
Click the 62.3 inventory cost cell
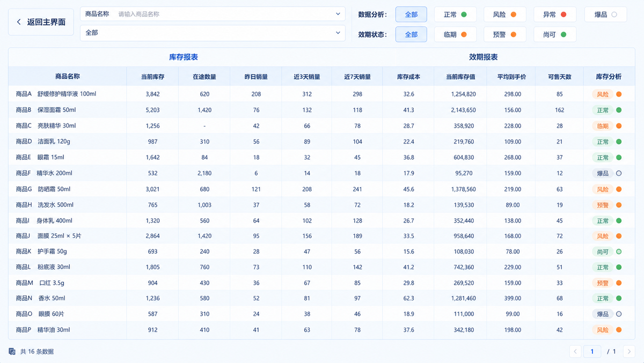point(409,299)
